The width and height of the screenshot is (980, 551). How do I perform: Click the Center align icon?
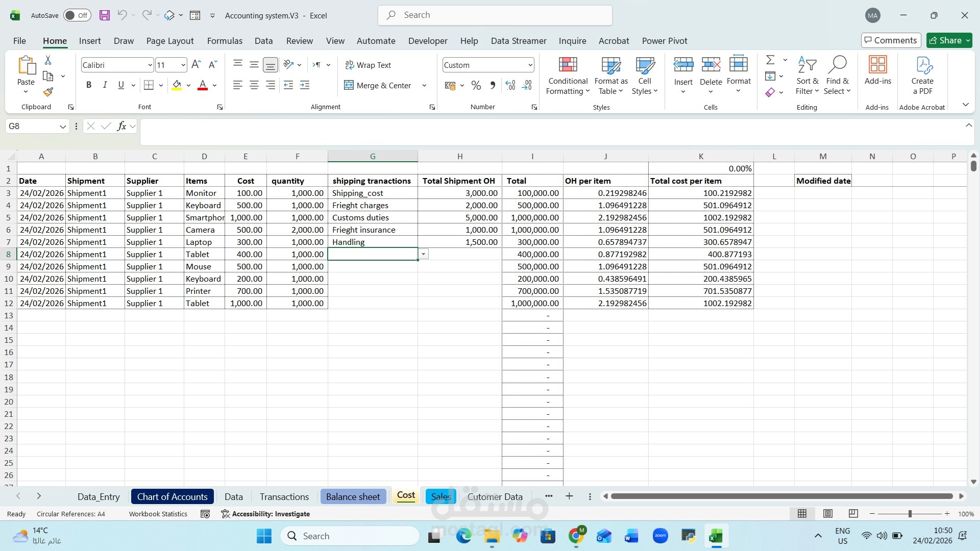coord(254,85)
